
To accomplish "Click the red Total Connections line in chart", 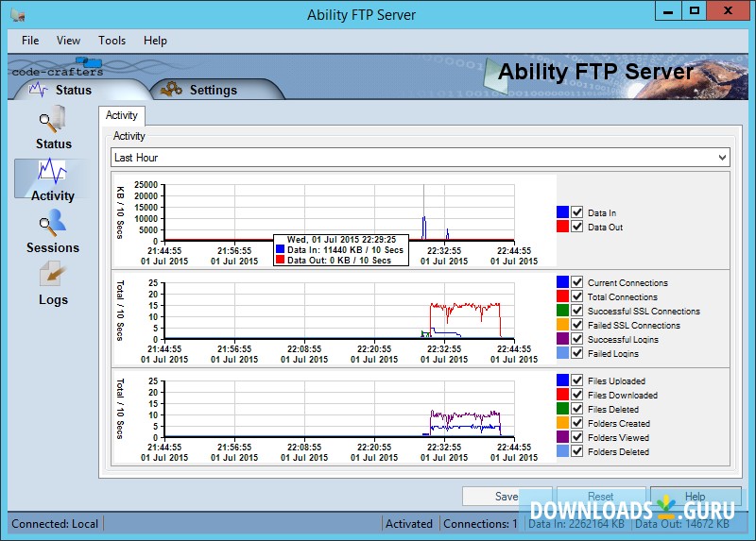I will click(x=465, y=305).
